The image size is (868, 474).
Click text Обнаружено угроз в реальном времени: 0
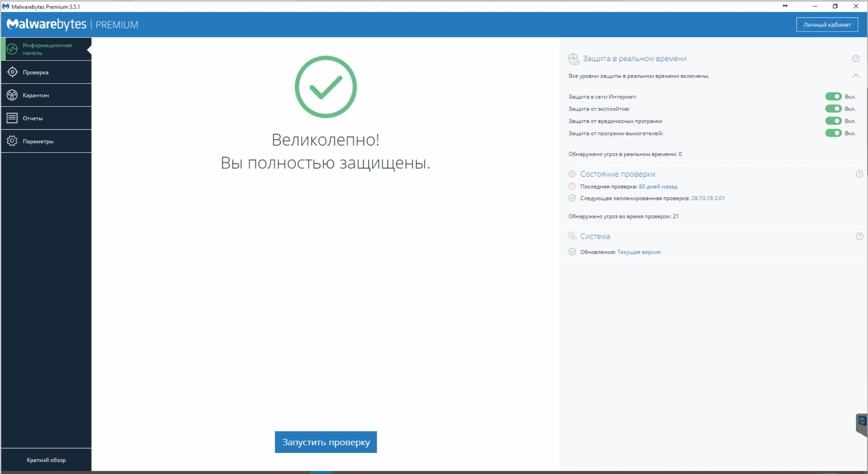pyautogui.click(x=625, y=154)
